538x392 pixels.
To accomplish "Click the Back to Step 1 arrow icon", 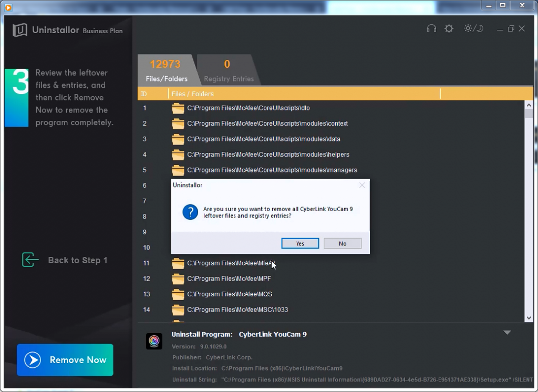I will (30, 260).
